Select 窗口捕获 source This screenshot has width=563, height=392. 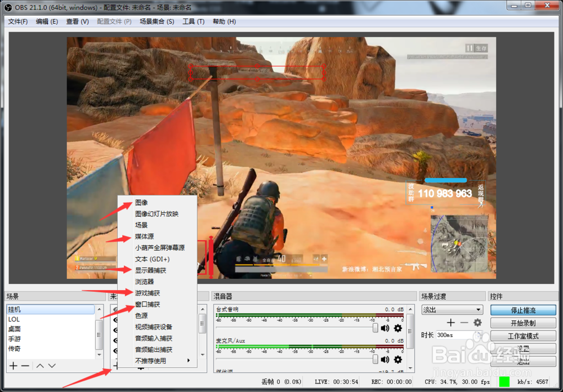[x=157, y=304]
